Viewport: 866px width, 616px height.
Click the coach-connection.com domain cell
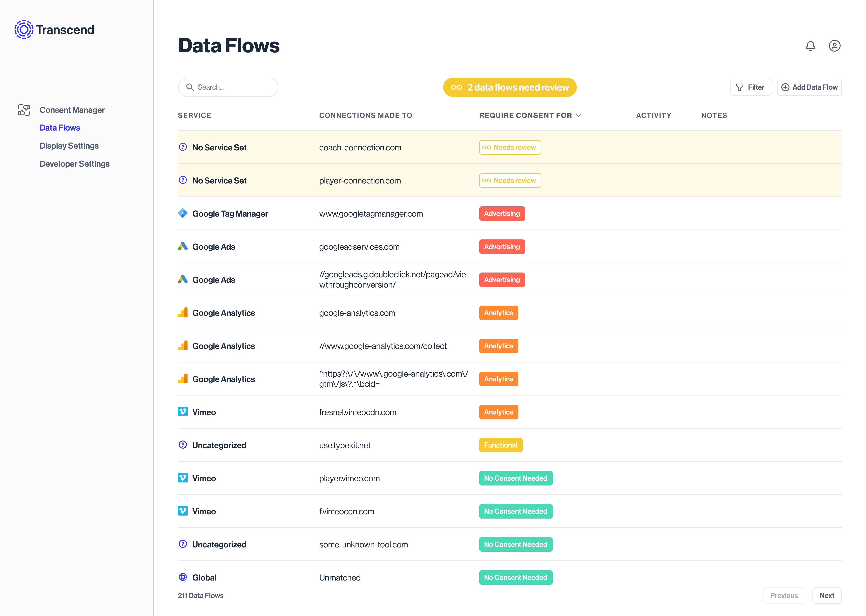pyautogui.click(x=360, y=148)
